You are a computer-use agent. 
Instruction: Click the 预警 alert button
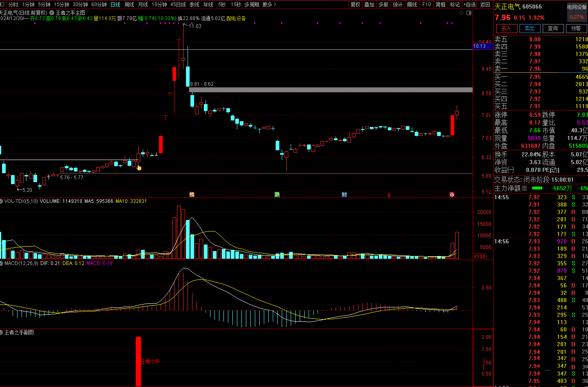(576, 28)
